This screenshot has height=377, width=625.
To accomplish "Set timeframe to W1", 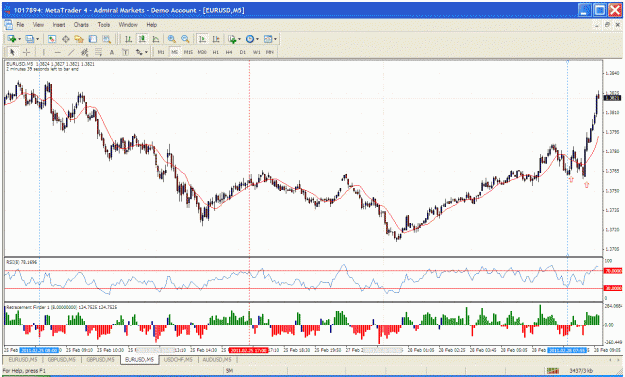I will pos(256,52).
